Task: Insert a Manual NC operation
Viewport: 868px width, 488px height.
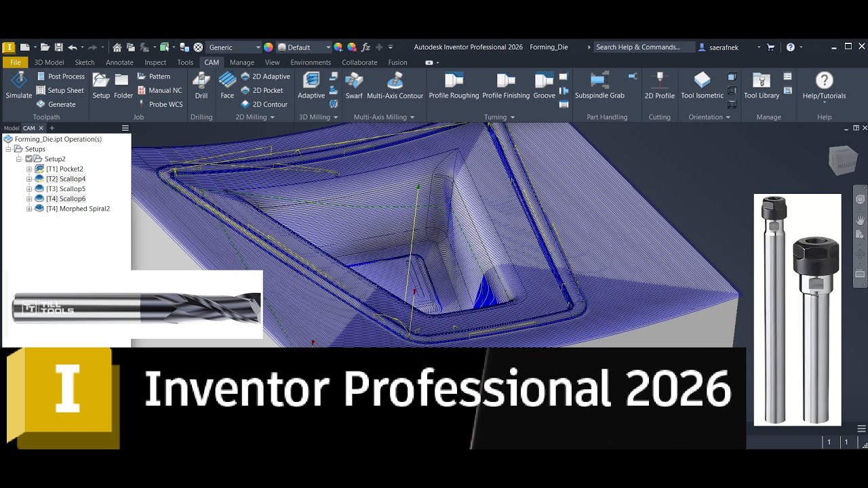Action: [159, 90]
